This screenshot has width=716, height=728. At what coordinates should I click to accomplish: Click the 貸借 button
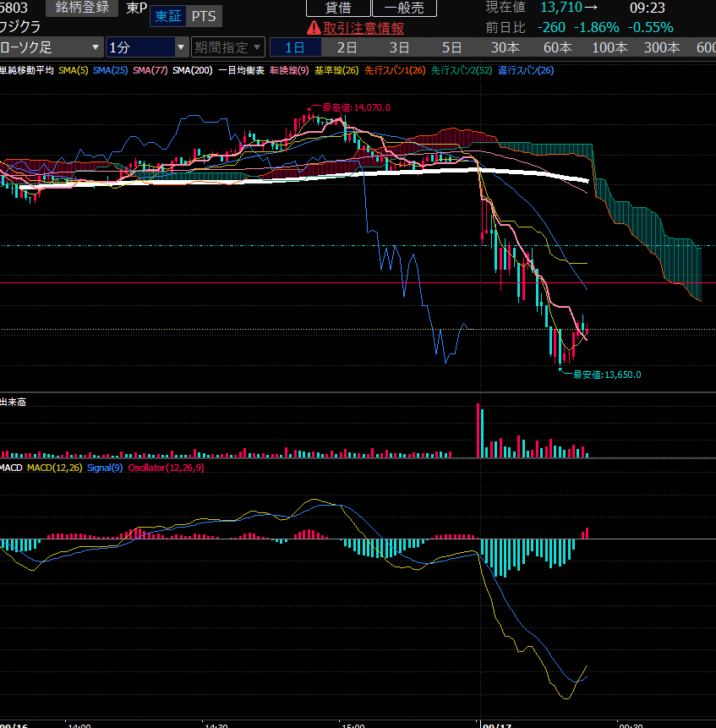pyautogui.click(x=337, y=8)
